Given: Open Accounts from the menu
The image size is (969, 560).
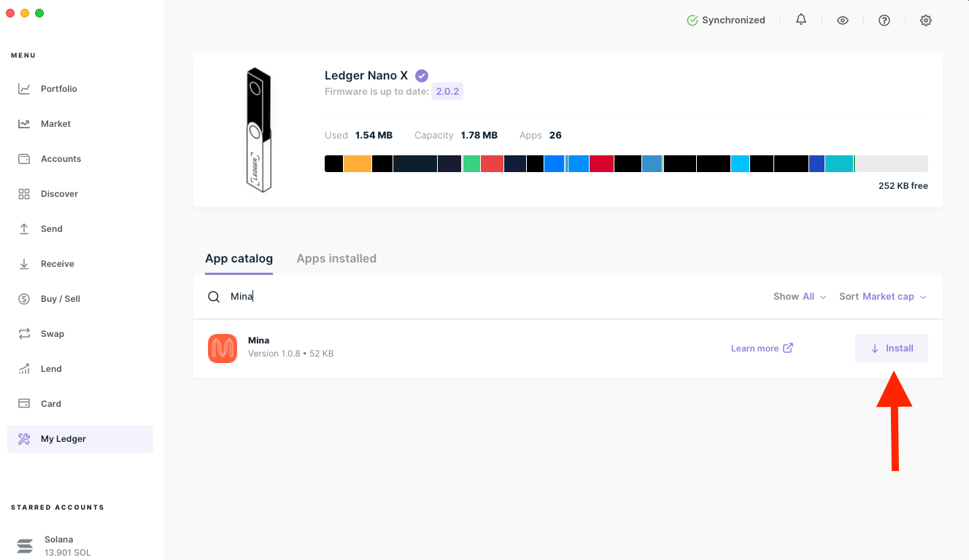Looking at the screenshot, I should click(x=80, y=159).
